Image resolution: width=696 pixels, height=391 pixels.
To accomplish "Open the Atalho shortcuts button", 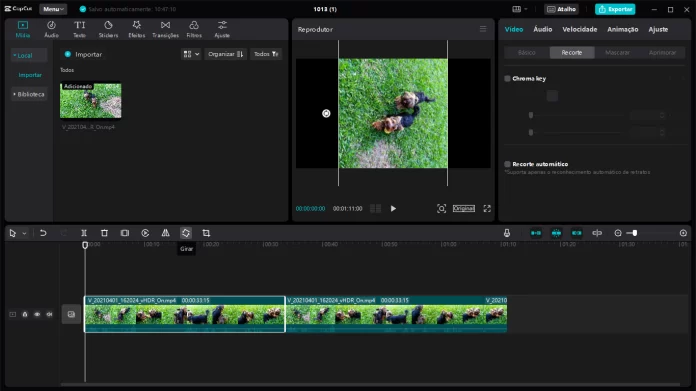I will (x=562, y=9).
